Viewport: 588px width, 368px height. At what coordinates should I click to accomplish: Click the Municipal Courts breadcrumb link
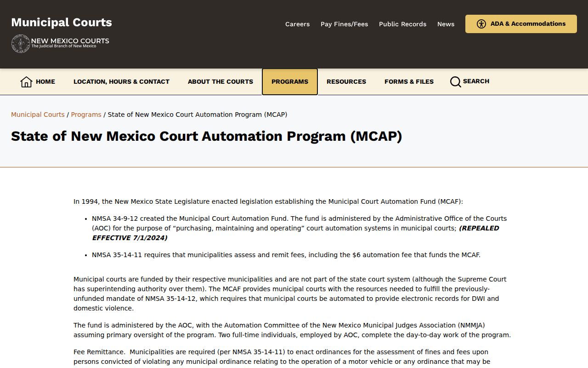38,115
